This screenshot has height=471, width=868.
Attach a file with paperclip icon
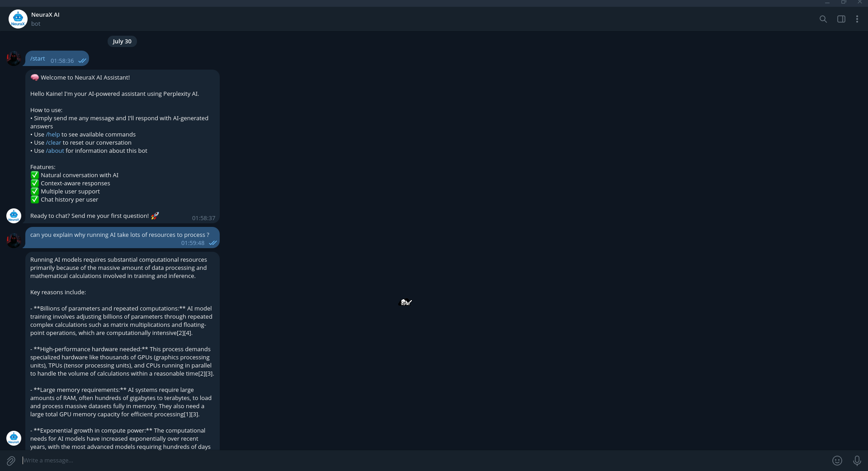coord(11,461)
